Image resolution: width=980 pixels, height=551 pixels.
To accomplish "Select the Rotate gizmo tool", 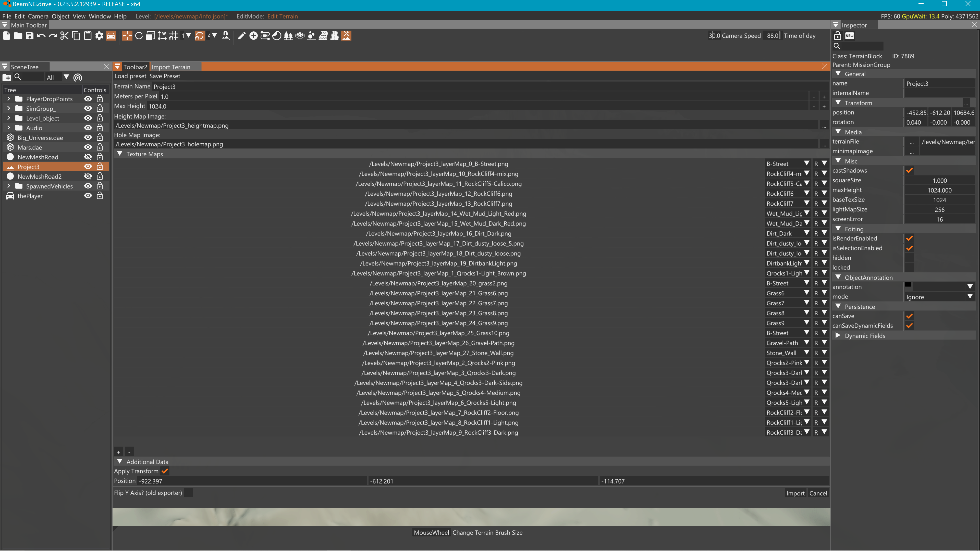I will (x=139, y=36).
